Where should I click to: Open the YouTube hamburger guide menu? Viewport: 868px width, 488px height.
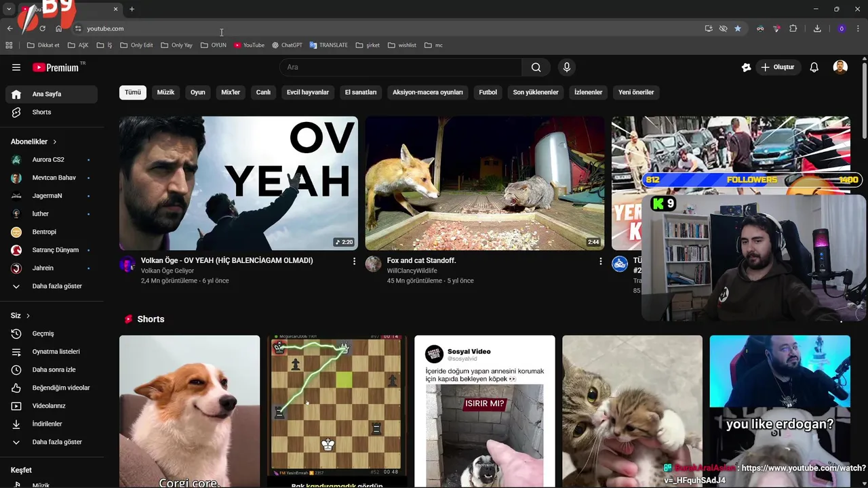[16, 67]
